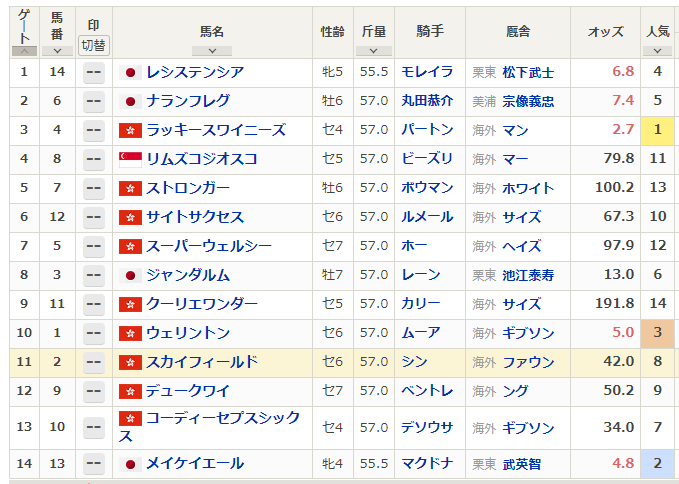This screenshot has height=484, width=679.
Task: Open trainer 池江泰寿 stable link
Action: [x=528, y=275]
